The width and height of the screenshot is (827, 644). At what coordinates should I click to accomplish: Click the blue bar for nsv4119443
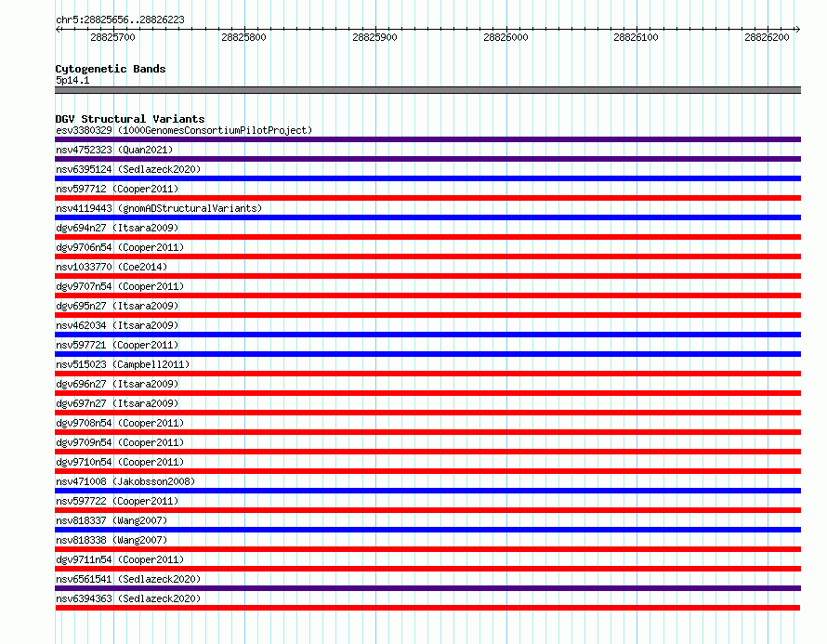click(x=427, y=217)
